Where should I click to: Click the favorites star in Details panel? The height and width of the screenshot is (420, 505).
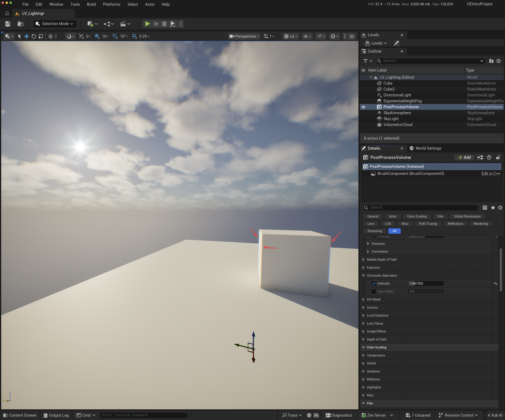[x=493, y=207]
